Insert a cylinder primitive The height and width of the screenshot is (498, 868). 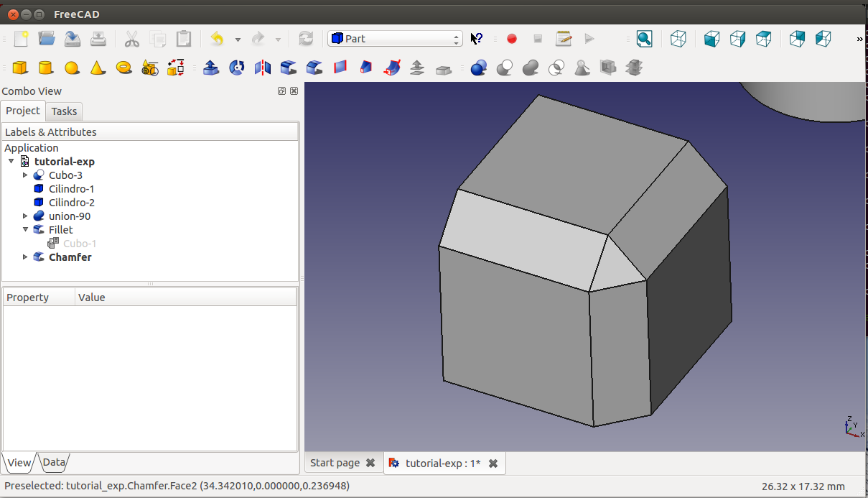(45, 68)
